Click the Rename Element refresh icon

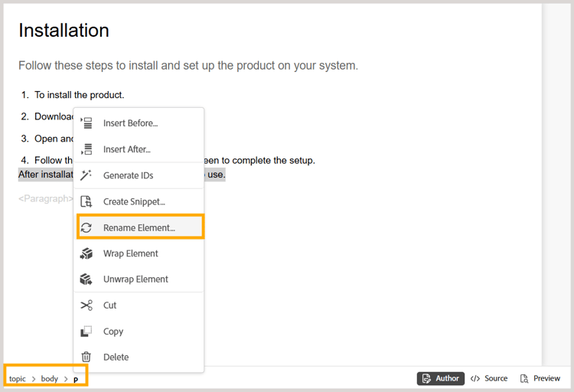[x=86, y=227]
